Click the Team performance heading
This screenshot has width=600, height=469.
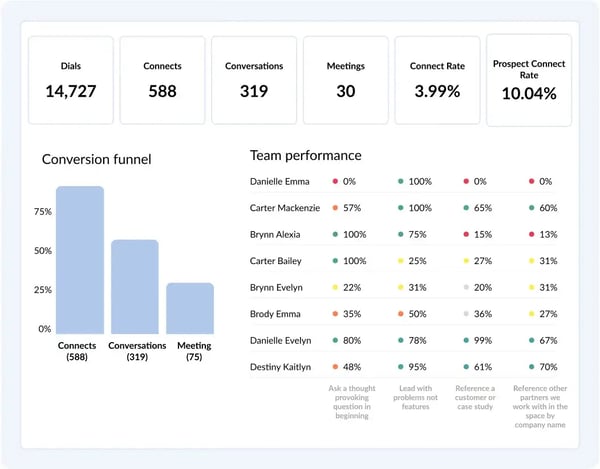[x=305, y=155]
